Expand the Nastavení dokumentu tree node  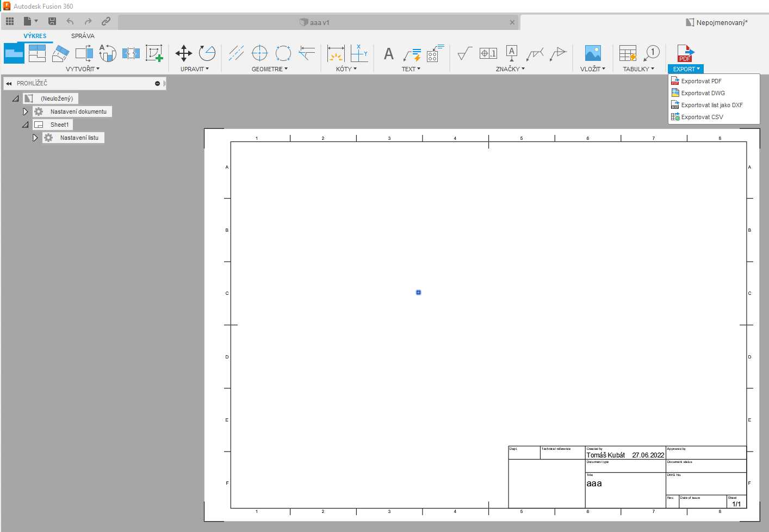click(25, 112)
